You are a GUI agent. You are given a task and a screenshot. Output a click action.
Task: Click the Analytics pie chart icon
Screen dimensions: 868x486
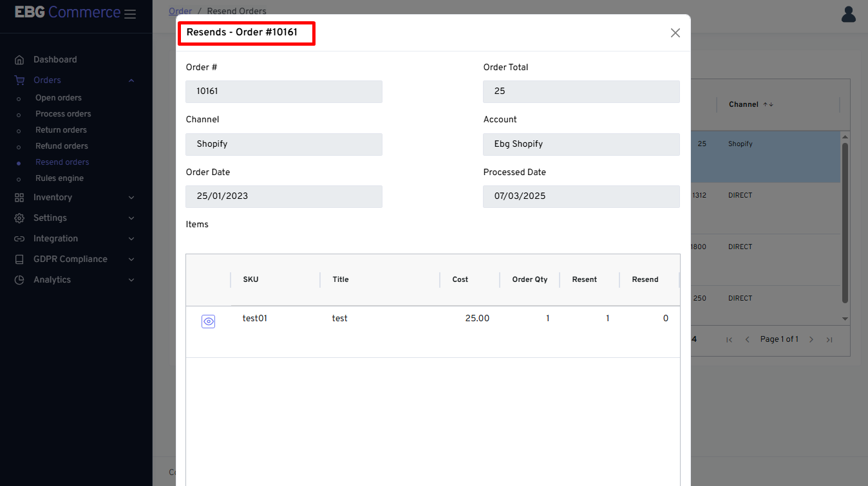click(x=19, y=280)
